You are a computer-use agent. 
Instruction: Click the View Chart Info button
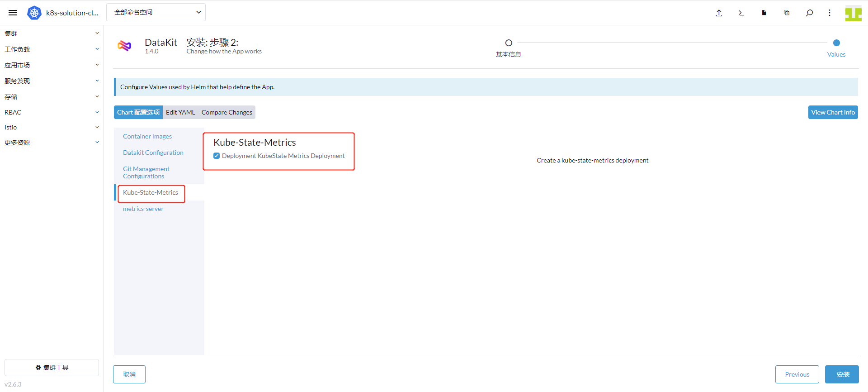pyautogui.click(x=833, y=112)
